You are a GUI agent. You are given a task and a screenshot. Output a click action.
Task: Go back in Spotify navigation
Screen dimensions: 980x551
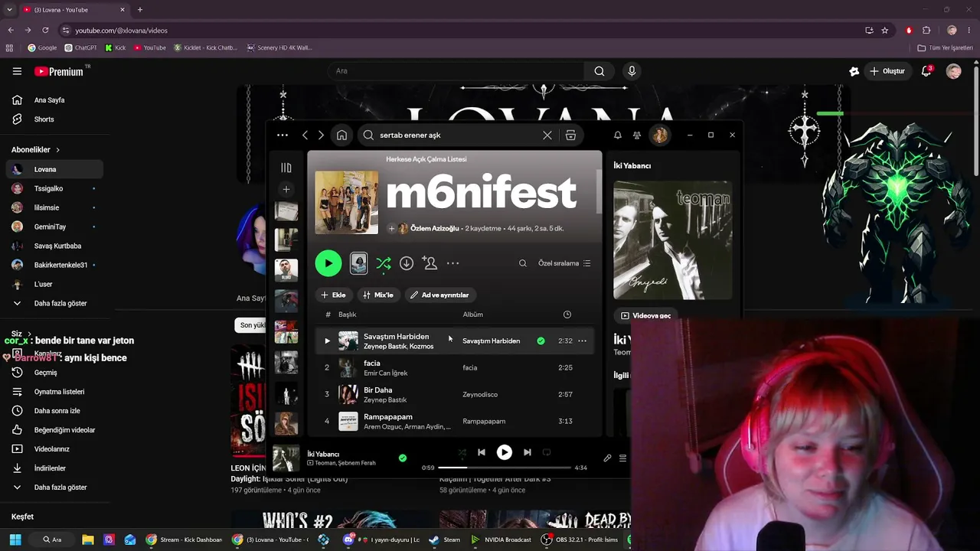coord(305,135)
